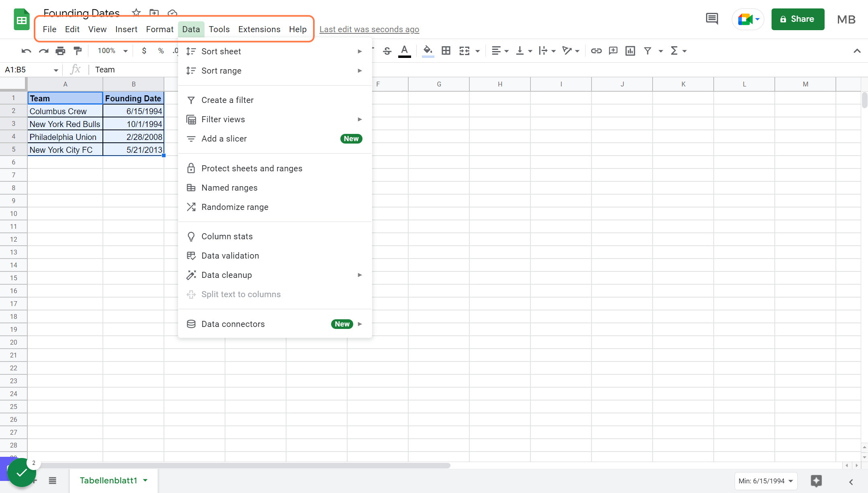
Task: Open the Format menu
Action: pyautogui.click(x=160, y=29)
